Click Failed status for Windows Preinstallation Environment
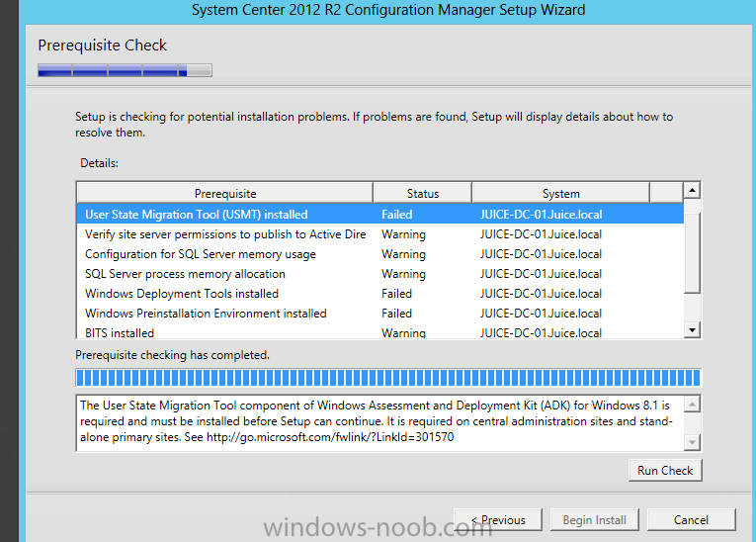Screen dimensions: 756x542 click(x=396, y=314)
